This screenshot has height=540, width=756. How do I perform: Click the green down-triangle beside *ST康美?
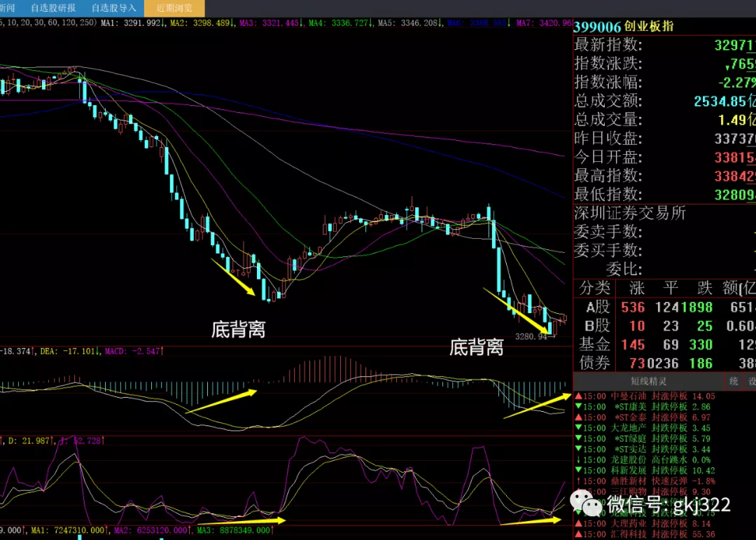(578, 406)
